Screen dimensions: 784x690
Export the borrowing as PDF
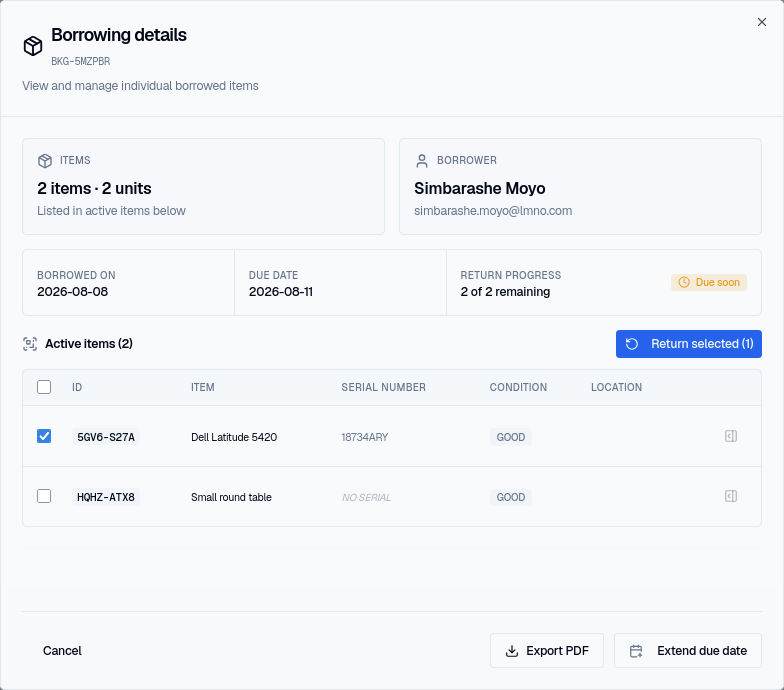tap(546, 650)
